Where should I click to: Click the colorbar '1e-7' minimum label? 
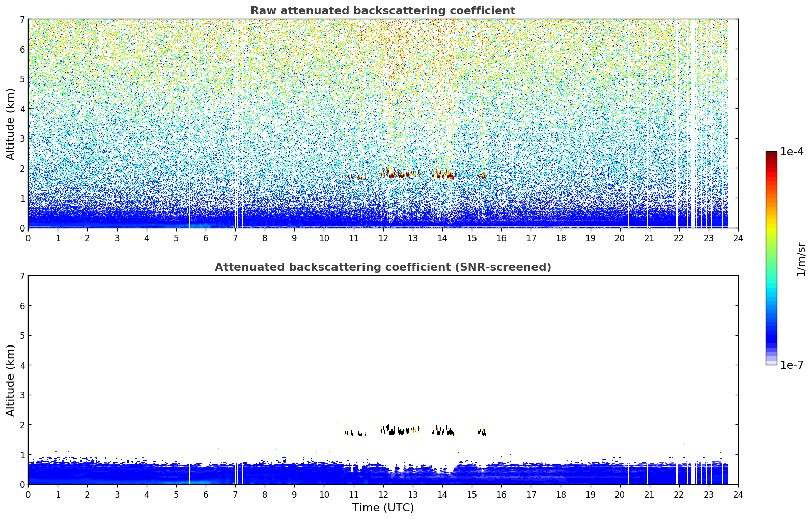tap(792, 365)
